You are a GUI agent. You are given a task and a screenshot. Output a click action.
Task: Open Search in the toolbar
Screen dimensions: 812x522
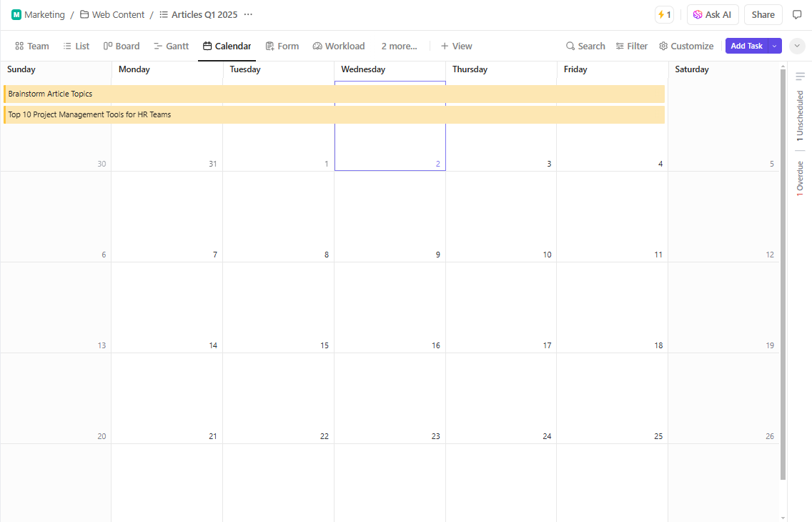[585, 46]
